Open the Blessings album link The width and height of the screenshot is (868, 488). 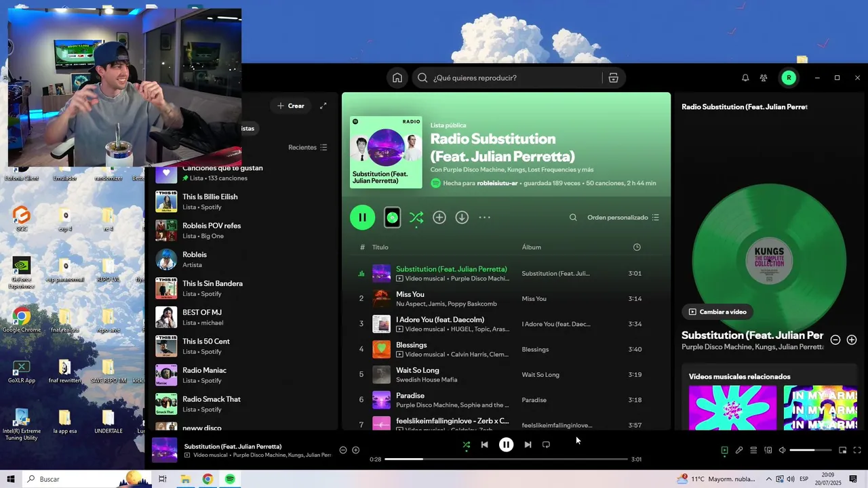[x=535, y=350]
